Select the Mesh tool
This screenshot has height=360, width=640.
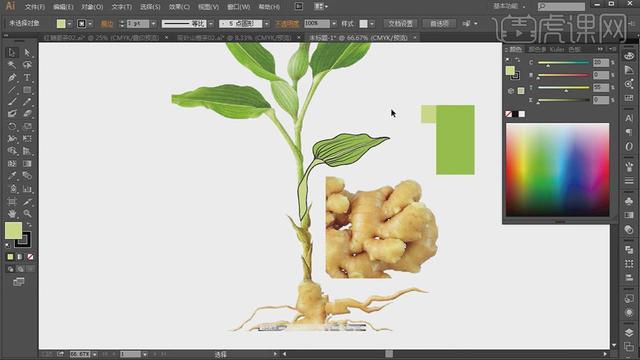(12, 164)
